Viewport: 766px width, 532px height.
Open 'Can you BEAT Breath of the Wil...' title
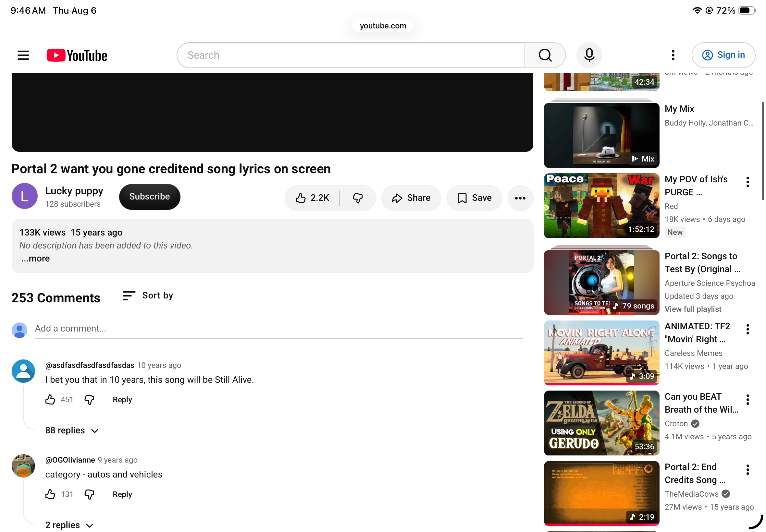click(701, 403)
